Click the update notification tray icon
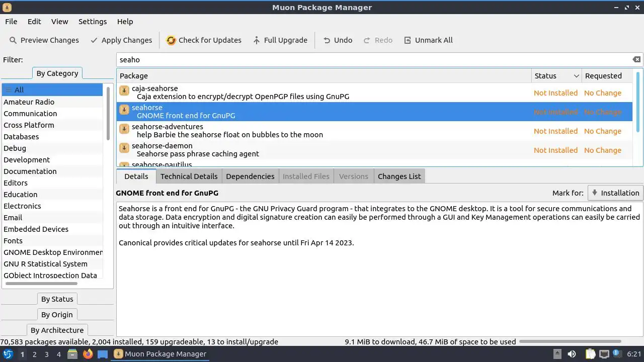The image size is (644, 362). tap(617, 354)
